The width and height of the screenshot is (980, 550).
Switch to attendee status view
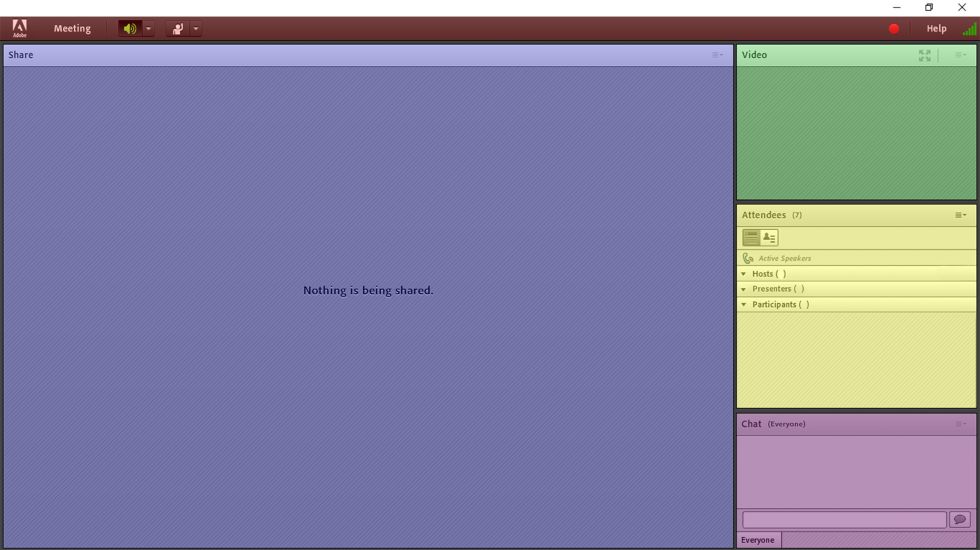[769, 238]
